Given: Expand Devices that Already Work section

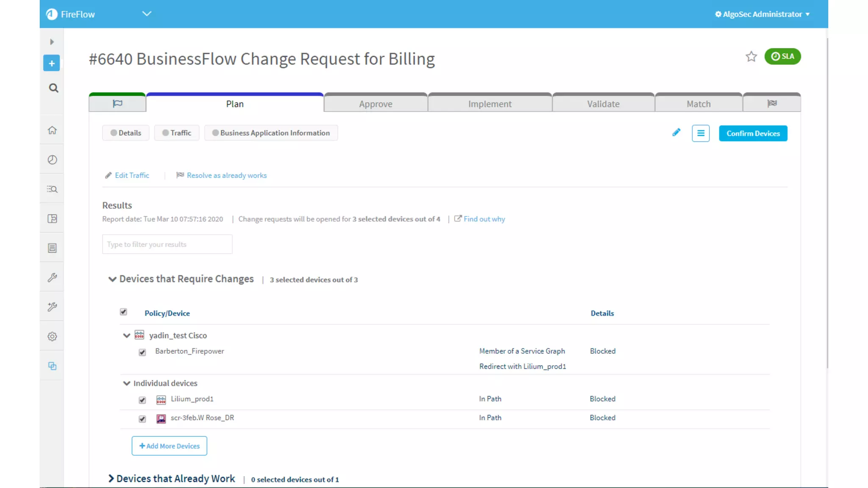Looking at the screenshot, I should tap(111, 479).
